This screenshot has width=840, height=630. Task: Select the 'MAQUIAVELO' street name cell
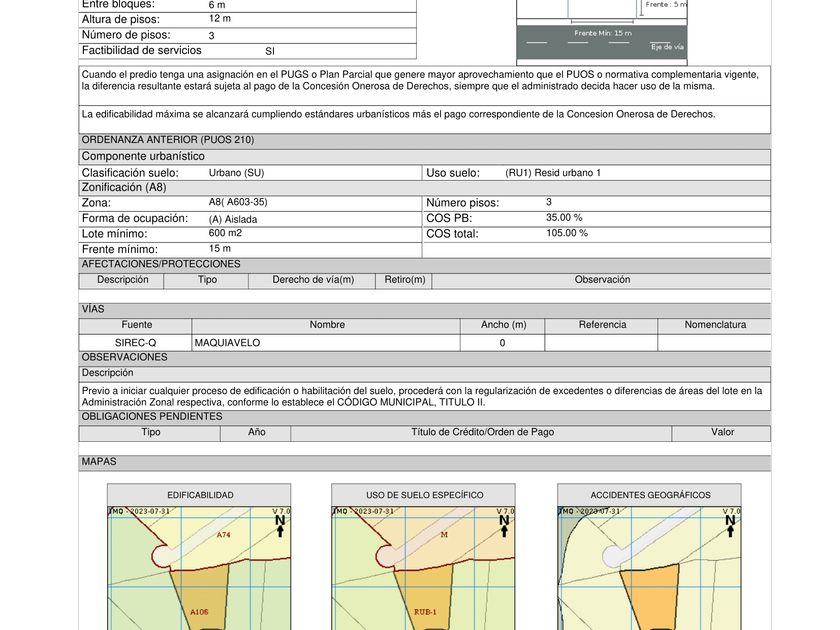227,343
